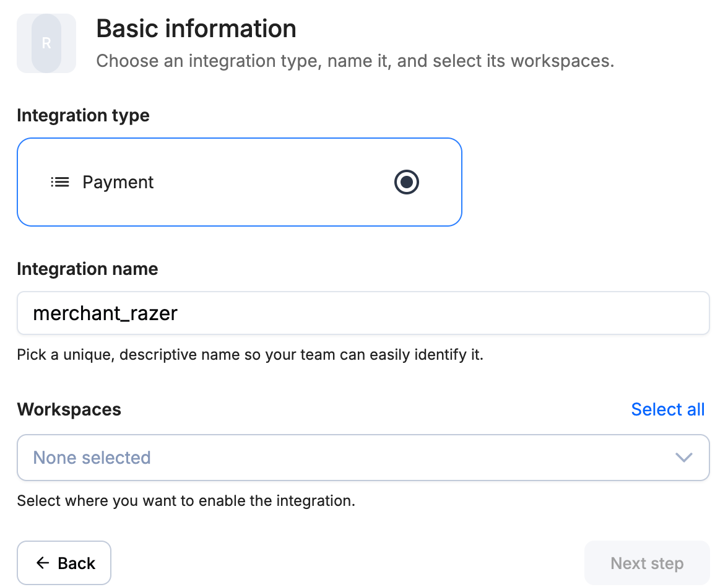The height and width of the screenshot is (587, 728).
Task: Click the R integration avatar icon
Action: [46, 43]
